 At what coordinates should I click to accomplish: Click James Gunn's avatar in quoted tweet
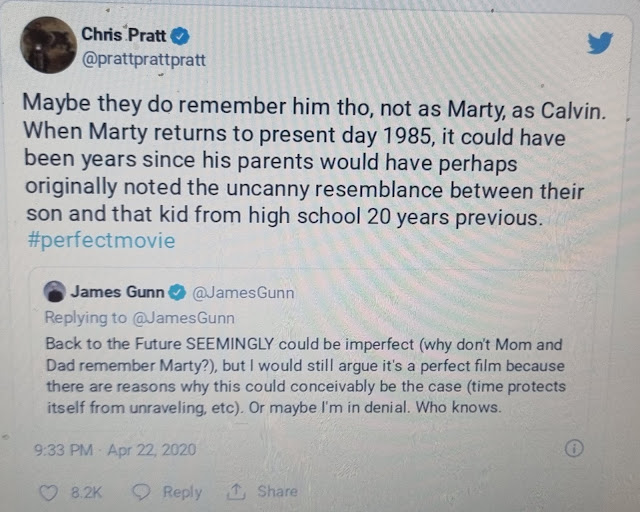(55, 292)
